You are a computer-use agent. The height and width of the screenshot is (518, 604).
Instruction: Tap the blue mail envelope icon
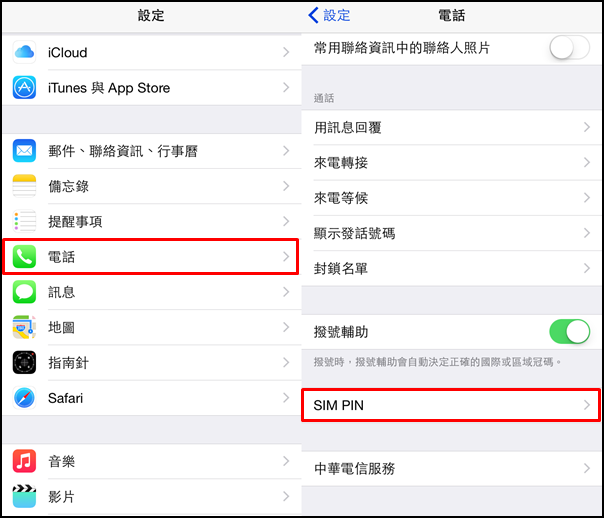tap(24, 151)
